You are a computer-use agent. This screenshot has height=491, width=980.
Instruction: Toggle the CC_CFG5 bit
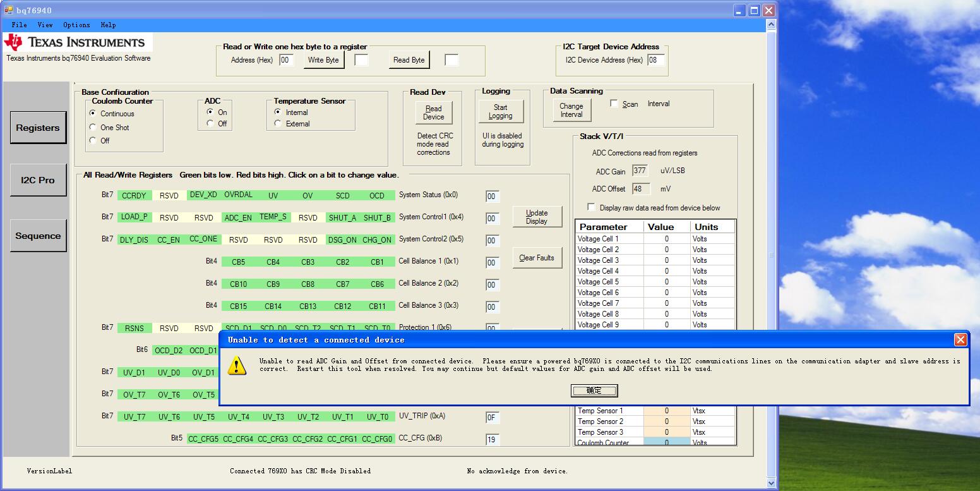pyautogui.click(x=203, y=439)
